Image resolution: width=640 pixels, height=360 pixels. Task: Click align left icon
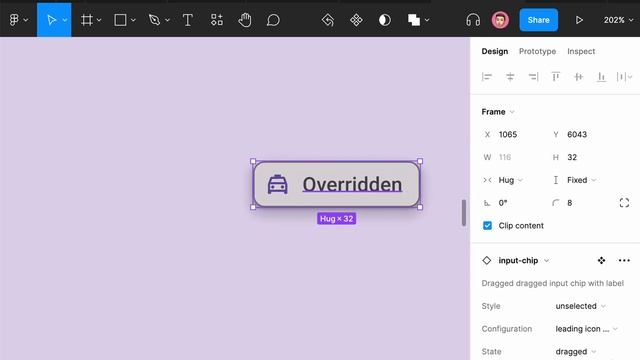tap(487, 76)
